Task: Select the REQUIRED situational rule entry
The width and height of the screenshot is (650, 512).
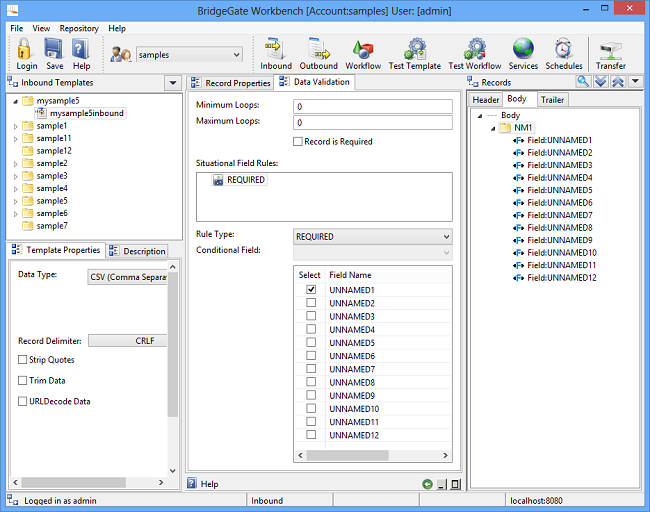Action: click(239, 180)
